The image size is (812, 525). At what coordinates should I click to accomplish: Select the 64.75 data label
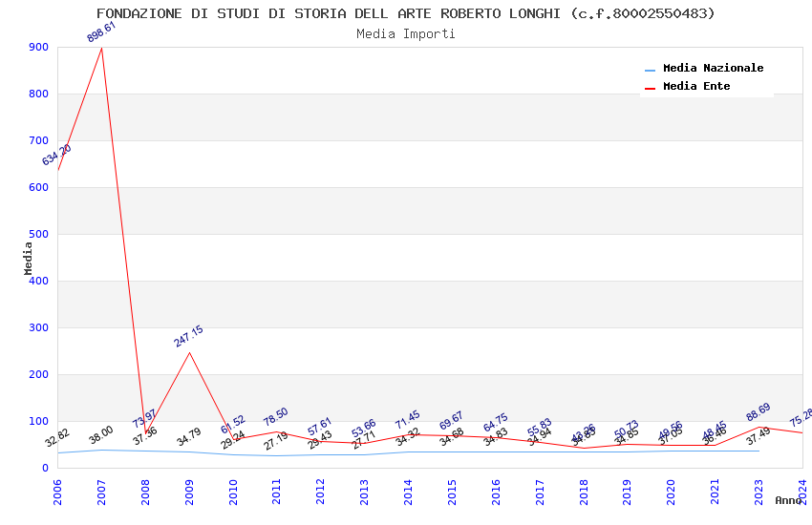(x=496, y=423)
